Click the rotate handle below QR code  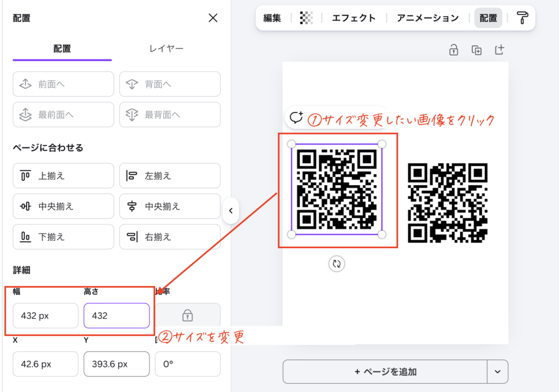click(x=337, y=264)
